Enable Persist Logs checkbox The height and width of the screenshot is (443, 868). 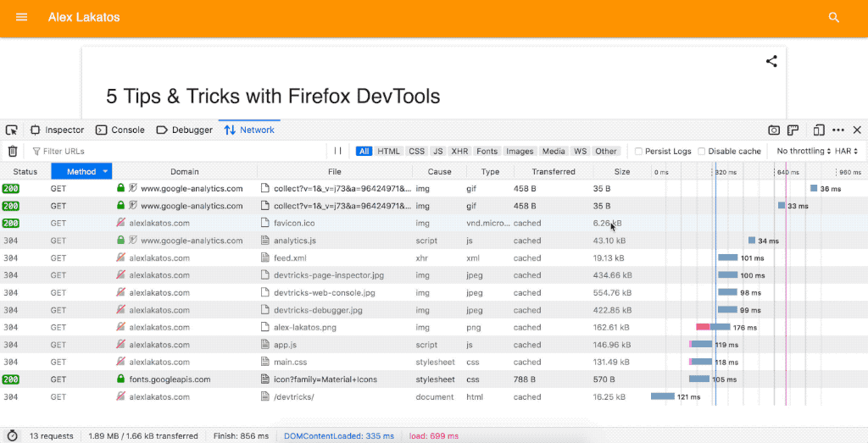click(638, 152)
